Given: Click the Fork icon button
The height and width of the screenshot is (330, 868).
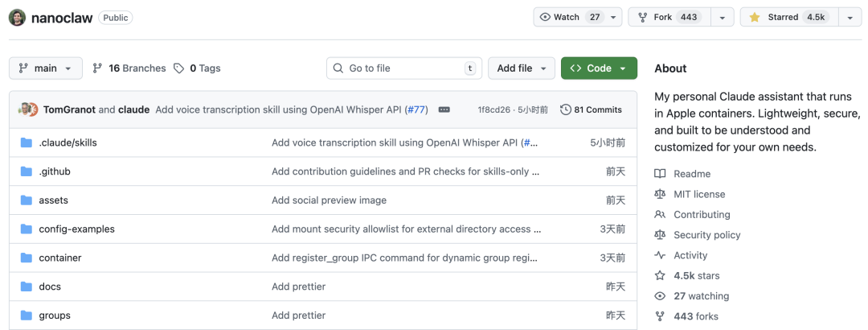Looking at the screenshot, I should point(643,17).
